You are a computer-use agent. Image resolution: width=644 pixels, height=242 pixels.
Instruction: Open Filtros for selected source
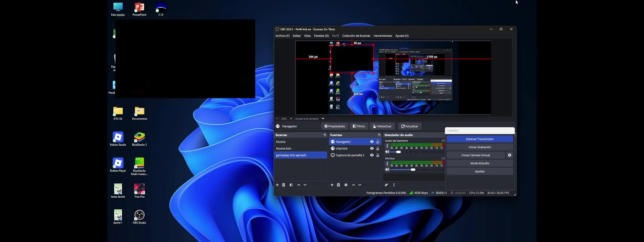[359, 126]
